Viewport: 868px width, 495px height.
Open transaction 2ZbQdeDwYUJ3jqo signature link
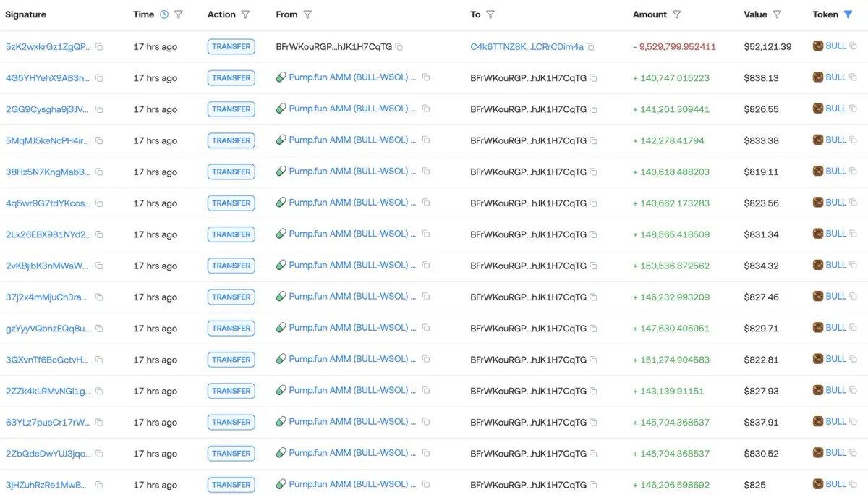pyautogui.click(x=48, y=454)
